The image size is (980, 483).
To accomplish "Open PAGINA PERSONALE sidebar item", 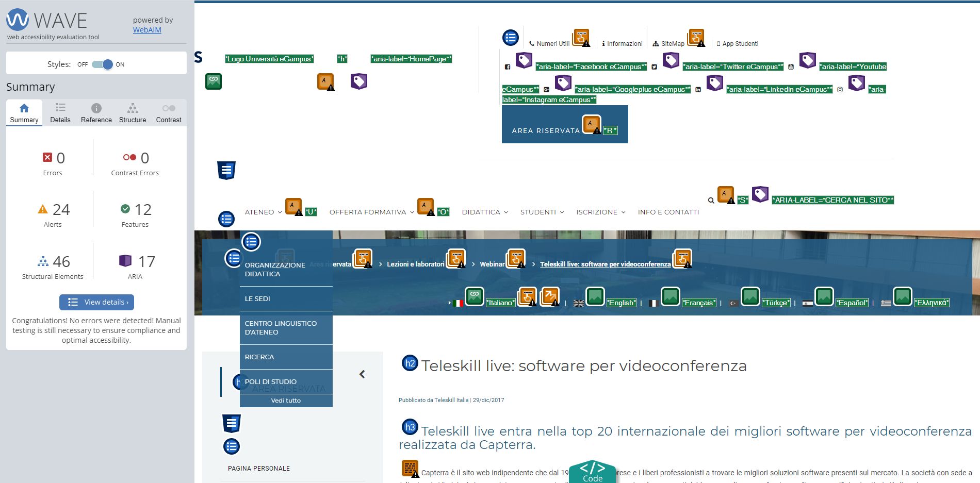I will [x=259, y=469].
